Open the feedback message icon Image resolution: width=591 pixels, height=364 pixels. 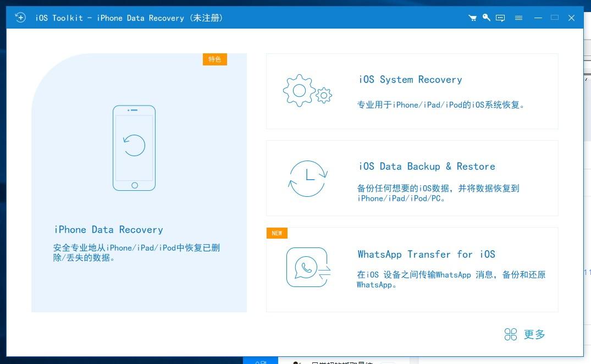500,18
